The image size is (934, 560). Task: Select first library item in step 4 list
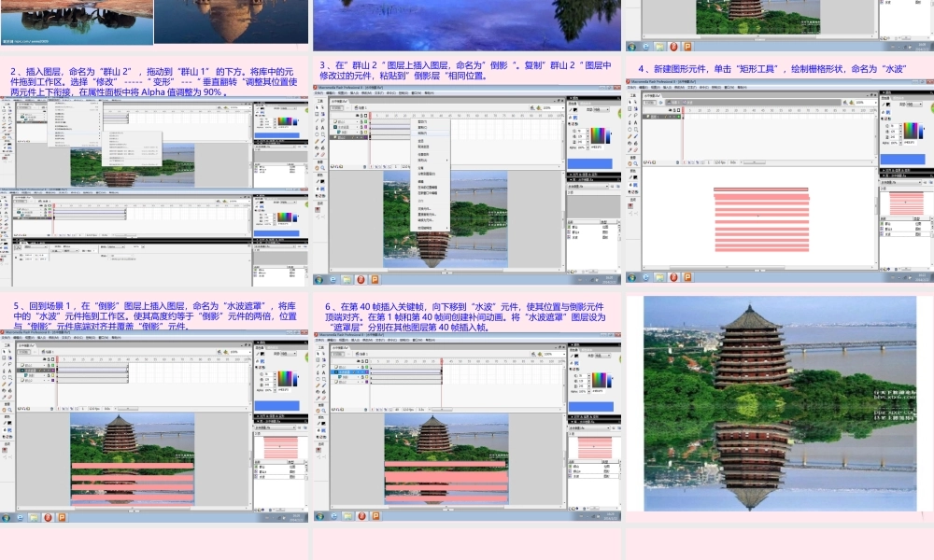point(905,224)
